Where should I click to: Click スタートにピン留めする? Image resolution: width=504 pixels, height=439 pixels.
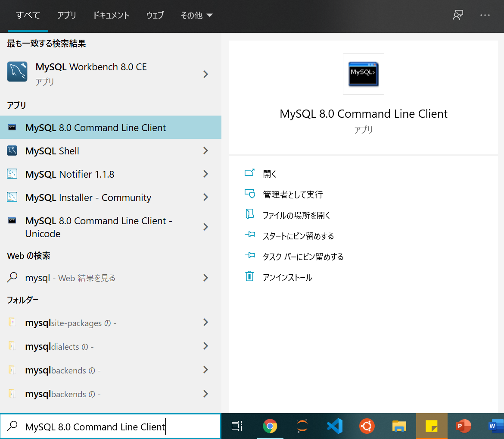pos(298,236)
